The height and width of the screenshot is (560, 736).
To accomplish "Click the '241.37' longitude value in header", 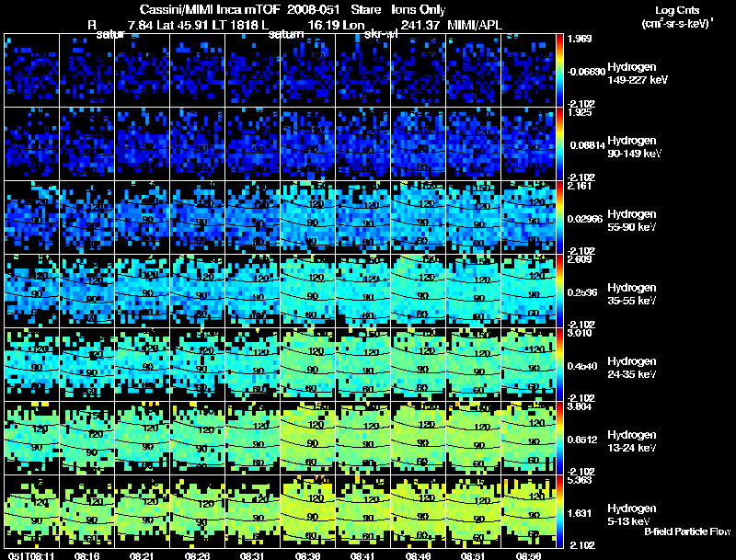I will 420,25.
